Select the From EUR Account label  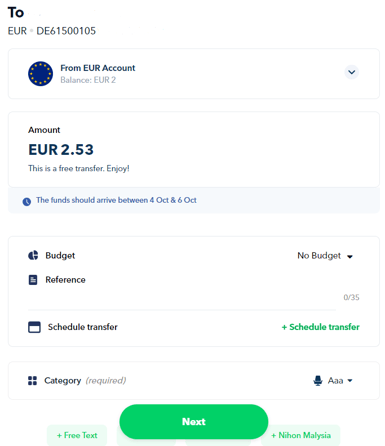pos(98,68)
